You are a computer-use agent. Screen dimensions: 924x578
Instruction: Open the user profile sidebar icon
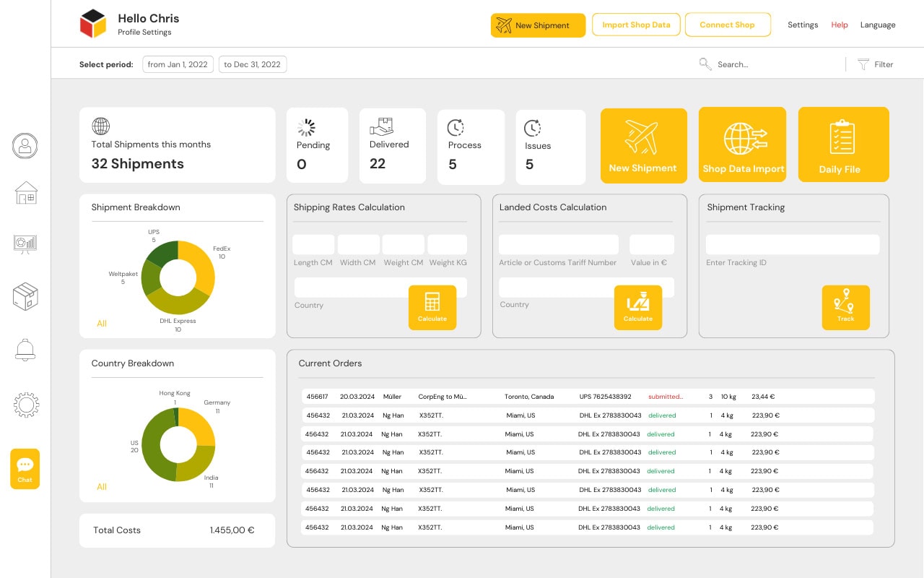(x=25, y=146)
